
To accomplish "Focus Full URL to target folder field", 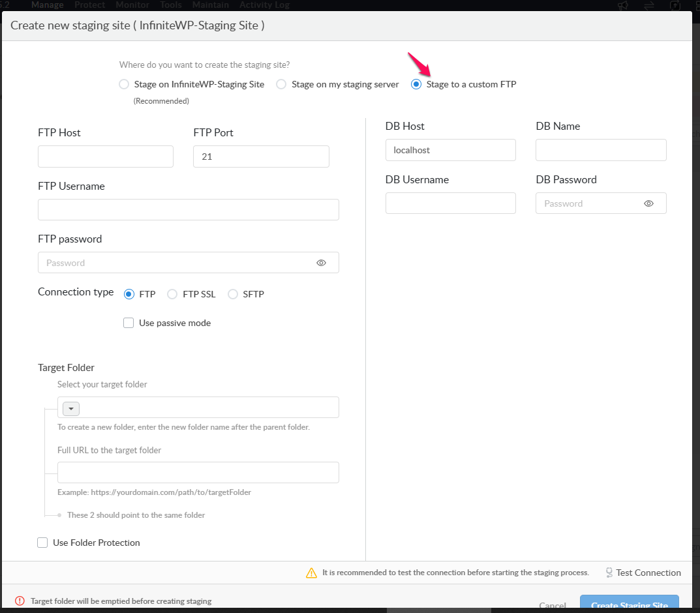I will pyautogui.click(x=198, y=472).
